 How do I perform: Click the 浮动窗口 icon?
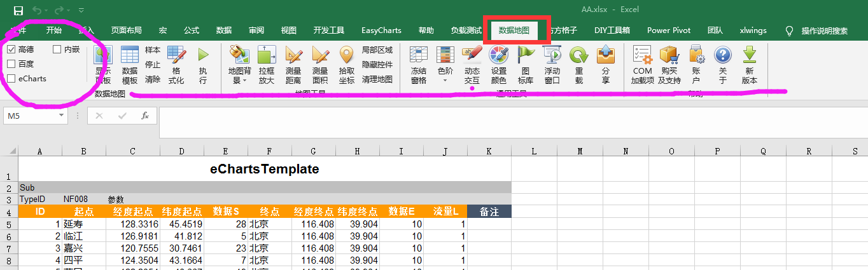tap(552, 65)
